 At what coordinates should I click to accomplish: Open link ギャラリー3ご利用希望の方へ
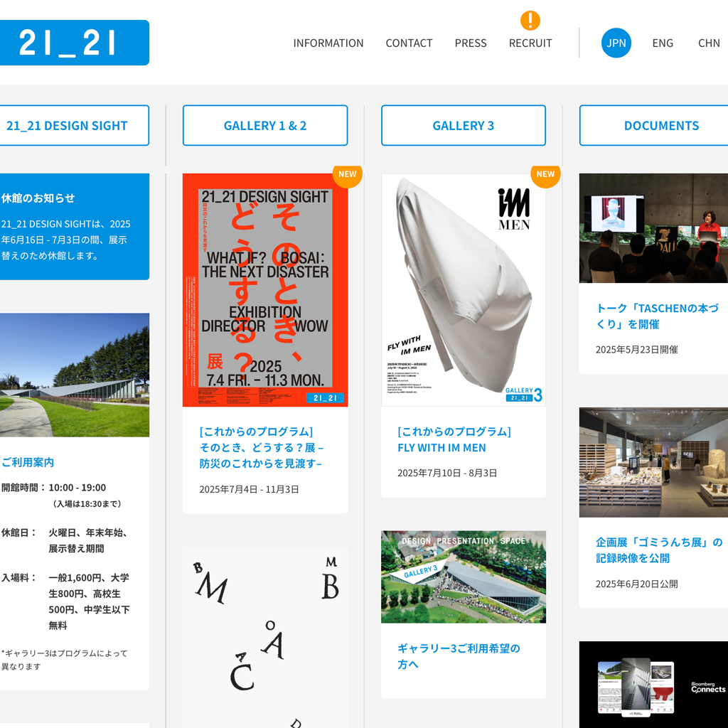click(459, 656)
